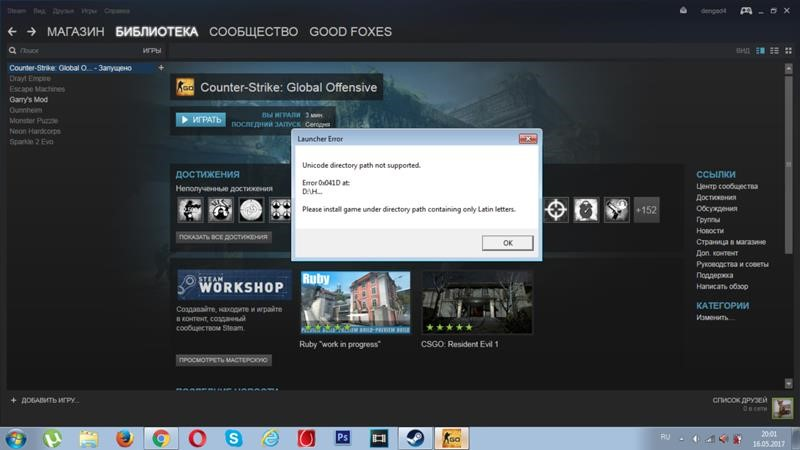Click the +152 achievements tile
Image resolution: width=800 pixels, height=450 pixels.
pyautogui.click(x=646, y=210)
